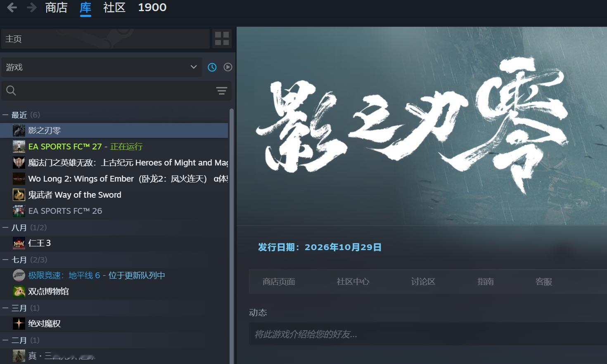Open 客服 tab
This screenshot has width=607, height=364.
(544, 282)
